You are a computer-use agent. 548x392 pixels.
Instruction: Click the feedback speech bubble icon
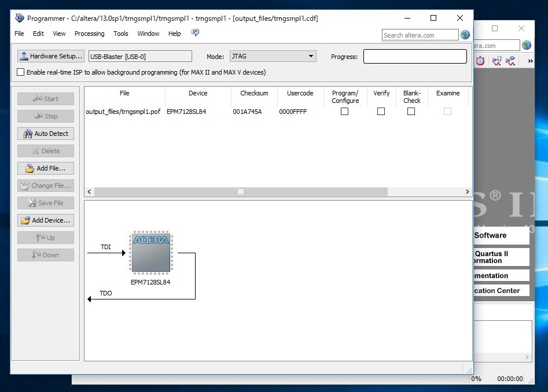(195, 33)
